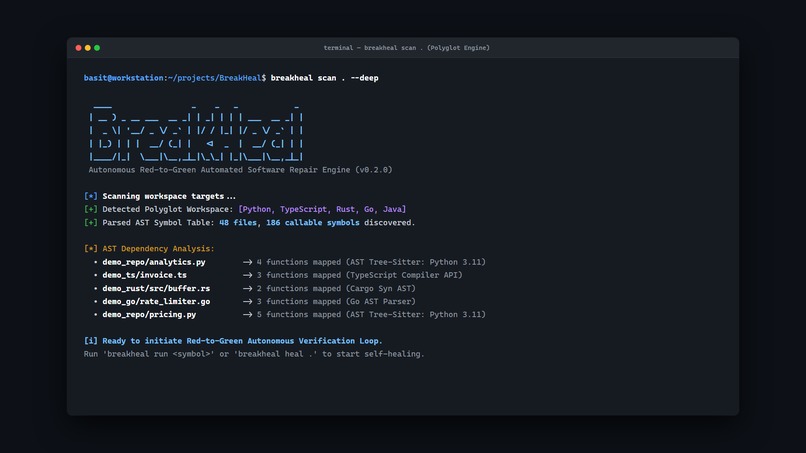Click the 'Detected Polyglot Workspace:' label

(168, 209)
